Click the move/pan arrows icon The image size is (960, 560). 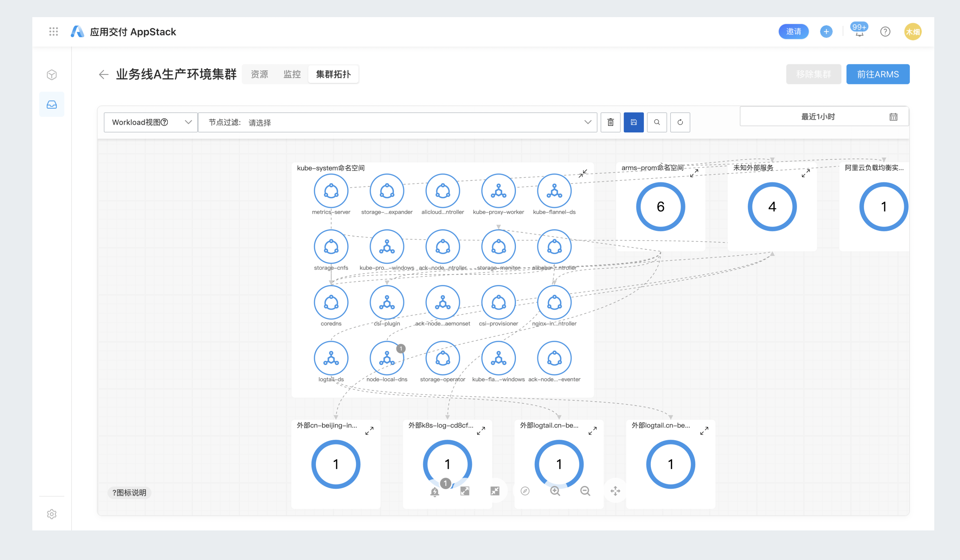[x=615, y=491]
